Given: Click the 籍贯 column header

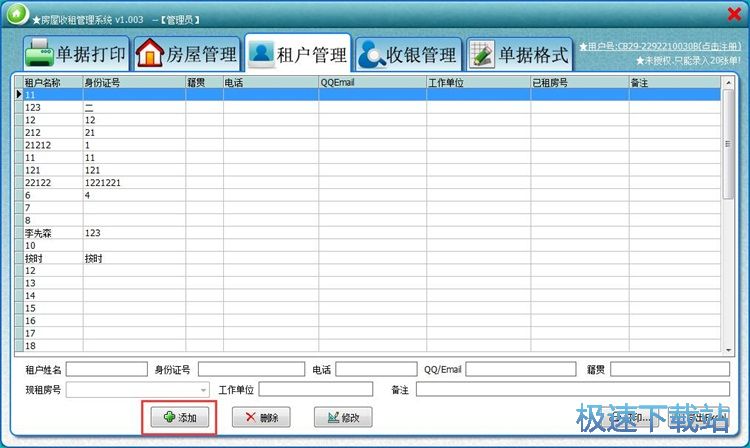Looking at the screenshot, I should coord(204,82).
